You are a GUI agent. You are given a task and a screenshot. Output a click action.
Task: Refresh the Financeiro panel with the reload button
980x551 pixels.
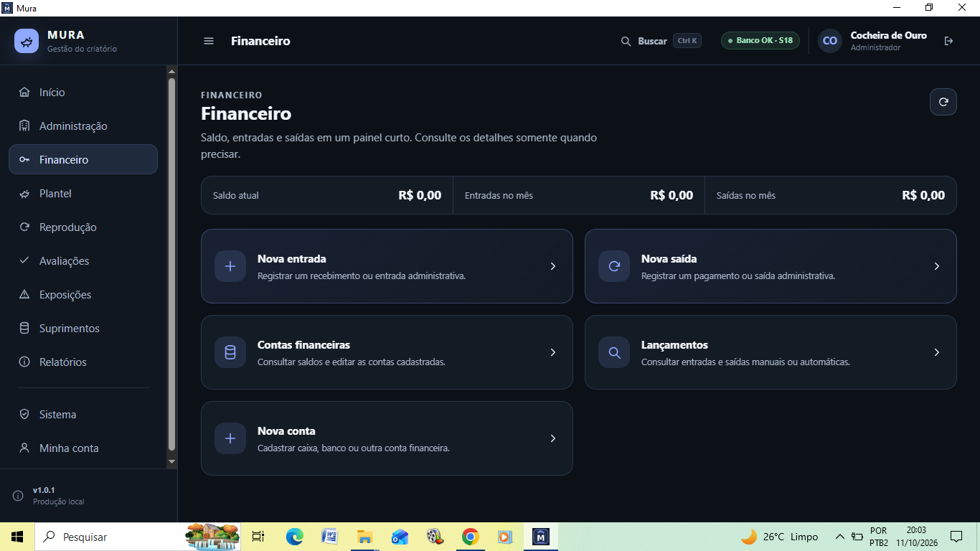(x=943, y=102)
